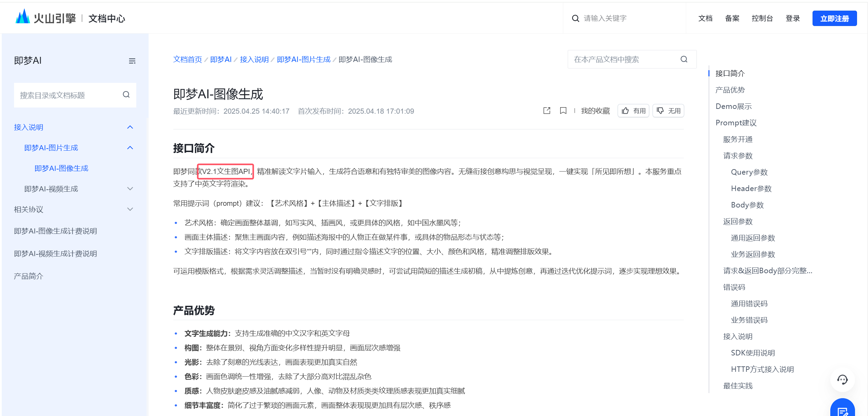Click the product doc search icon

(684, 59)
